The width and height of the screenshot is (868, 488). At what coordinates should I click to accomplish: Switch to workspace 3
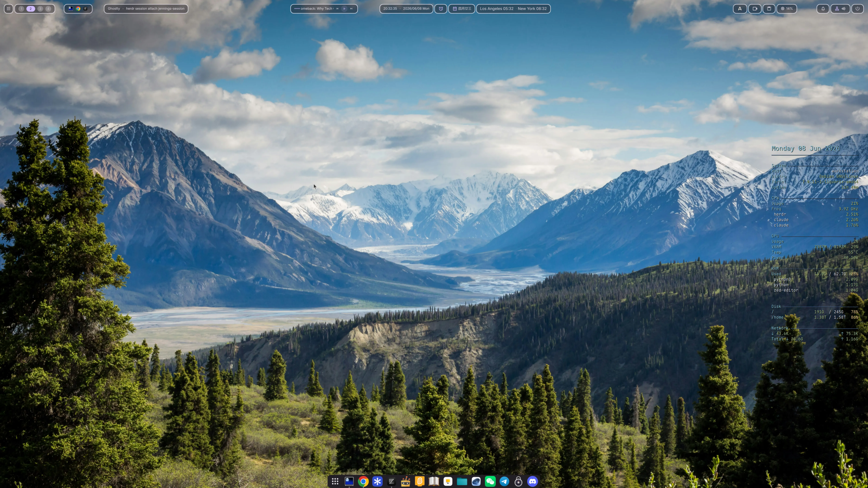coord(40,9)
